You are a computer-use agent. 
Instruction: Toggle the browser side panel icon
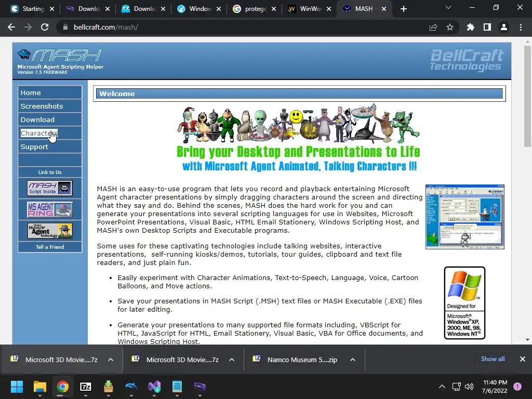click(487, 27)
